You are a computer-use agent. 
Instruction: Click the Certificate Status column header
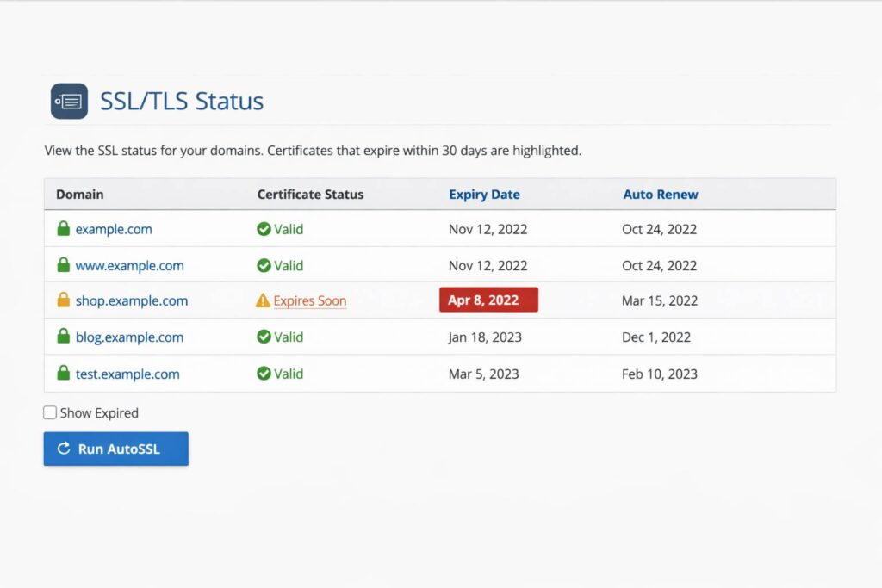(x=310, y=195)
